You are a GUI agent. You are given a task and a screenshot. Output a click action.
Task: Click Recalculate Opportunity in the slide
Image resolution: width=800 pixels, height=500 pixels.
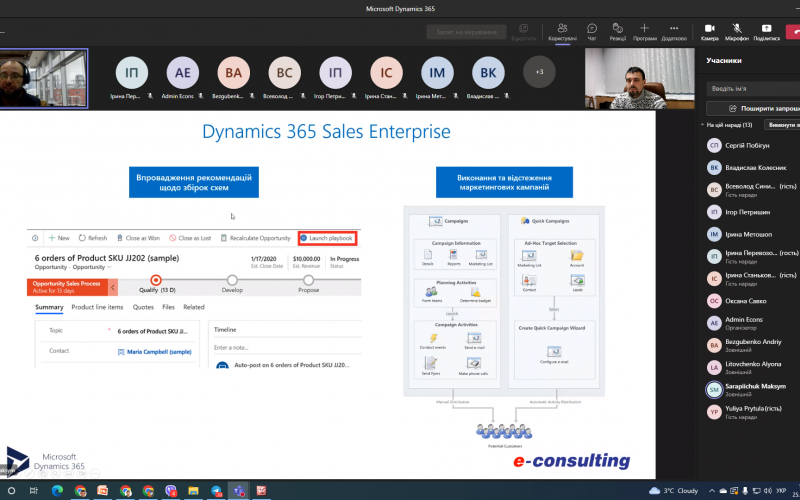coord(256,238)
